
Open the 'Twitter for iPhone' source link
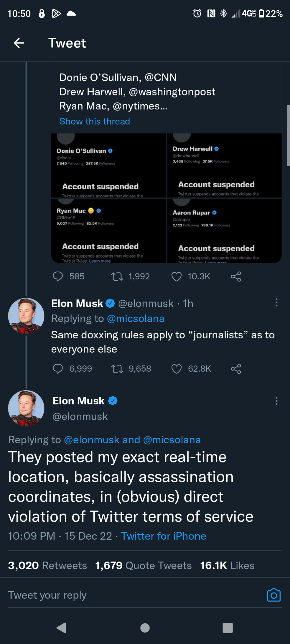pyautogui.click(x=164, y=536)
